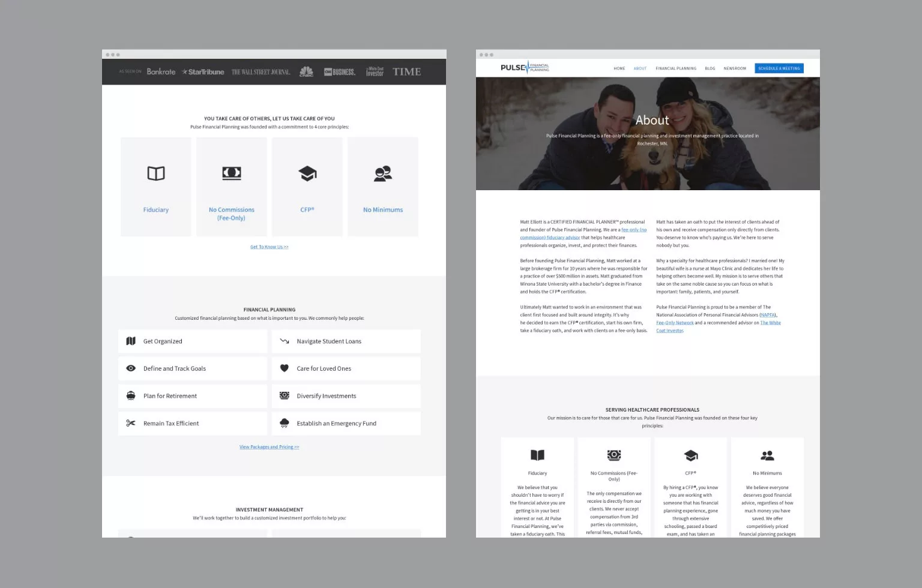
Task: Click the scissors icon beside Remain Tax Efficient
Action: click(131, 423)
